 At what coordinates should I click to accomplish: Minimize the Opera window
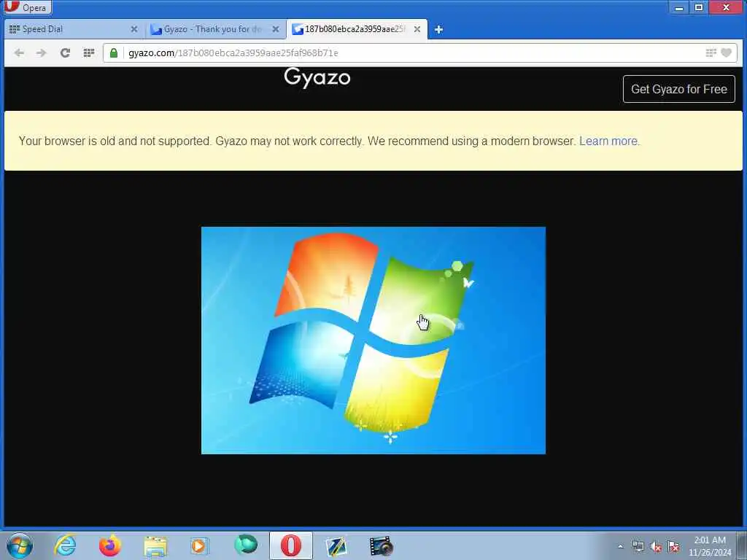pyautogui.click(x=679, y=7)
